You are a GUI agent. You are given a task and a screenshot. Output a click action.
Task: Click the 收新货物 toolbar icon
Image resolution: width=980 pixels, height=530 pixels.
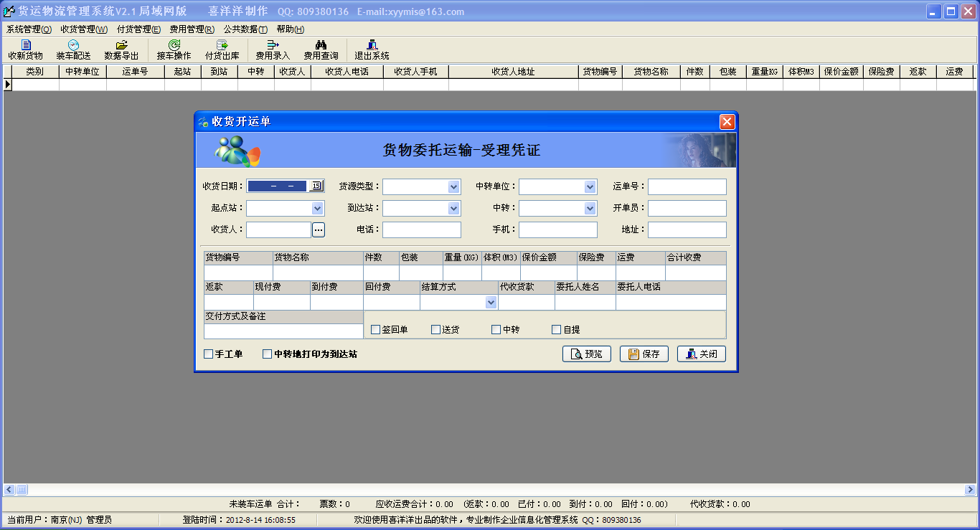click(26, 45)
